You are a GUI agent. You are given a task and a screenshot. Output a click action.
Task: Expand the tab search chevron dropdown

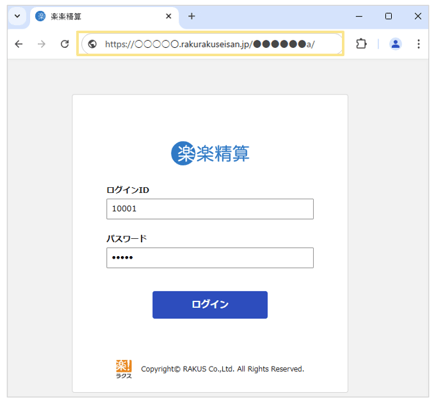[17, 16]
